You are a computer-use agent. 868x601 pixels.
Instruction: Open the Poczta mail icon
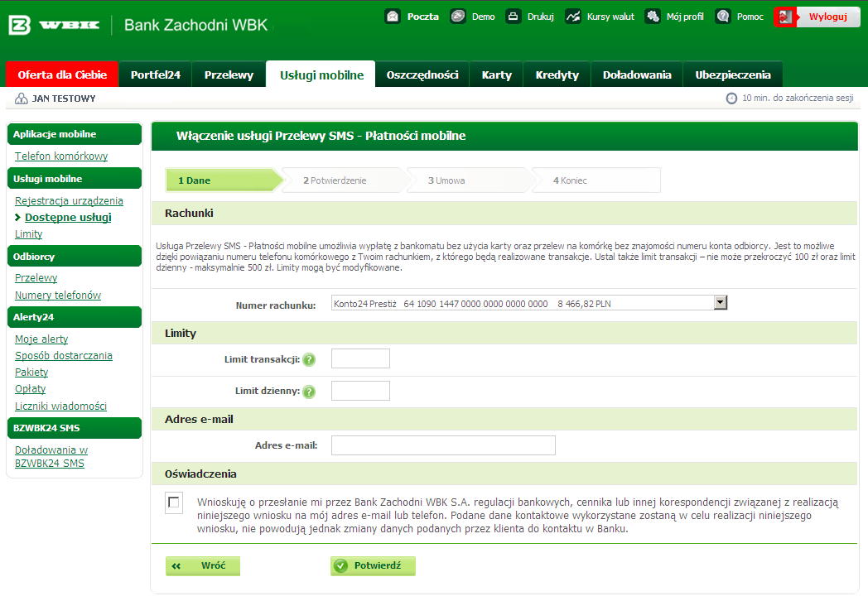click(393, 17)
